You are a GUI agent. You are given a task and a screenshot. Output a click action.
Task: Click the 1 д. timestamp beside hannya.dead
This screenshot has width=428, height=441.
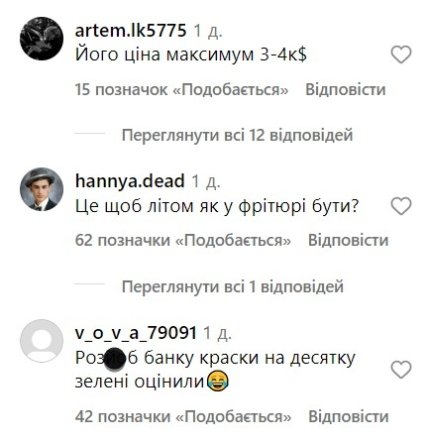[x=206, y=182]
